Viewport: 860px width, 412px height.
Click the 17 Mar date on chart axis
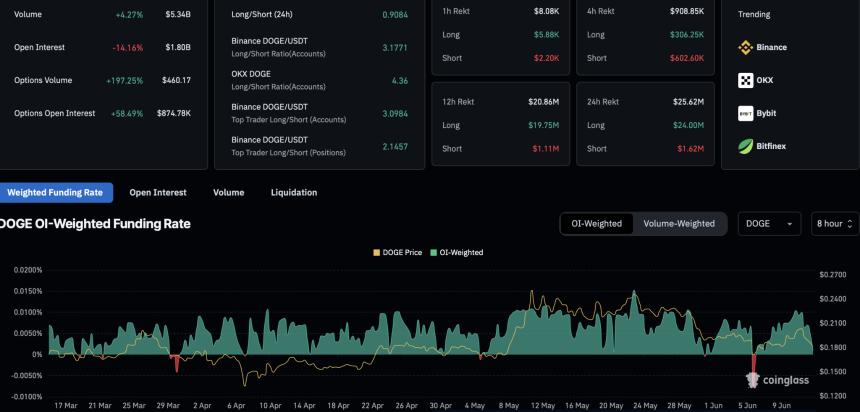(x=66, y=406)
